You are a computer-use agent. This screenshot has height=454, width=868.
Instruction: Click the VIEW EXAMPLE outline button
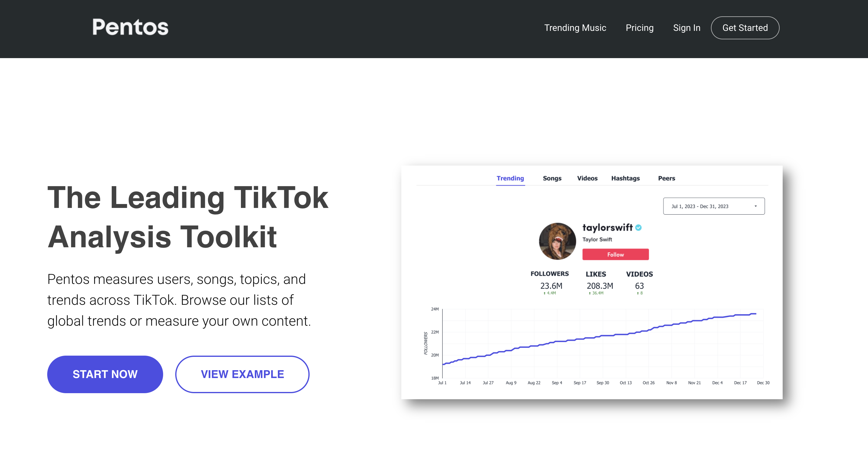point(242,374)
